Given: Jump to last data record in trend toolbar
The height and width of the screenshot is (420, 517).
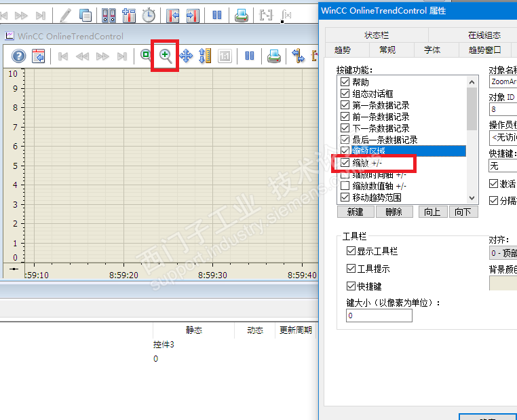Looking at the screenshot, I should [x=122, y=56].
